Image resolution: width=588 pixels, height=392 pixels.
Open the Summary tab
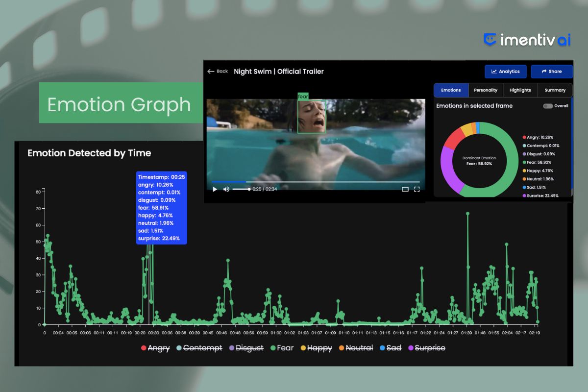[555, 90]
